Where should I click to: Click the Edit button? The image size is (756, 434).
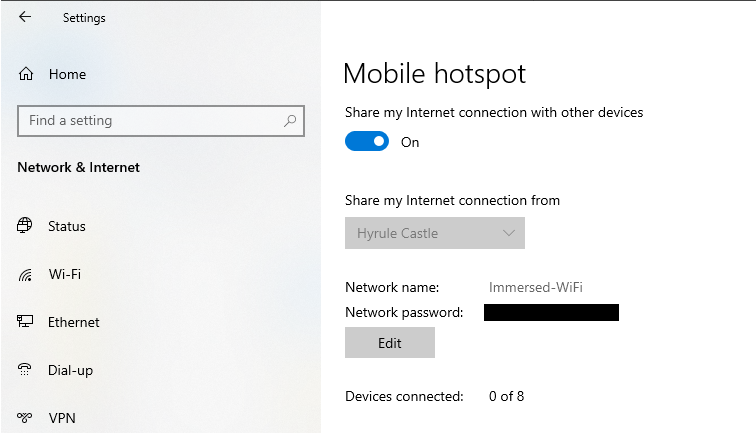tap(390, 343)
